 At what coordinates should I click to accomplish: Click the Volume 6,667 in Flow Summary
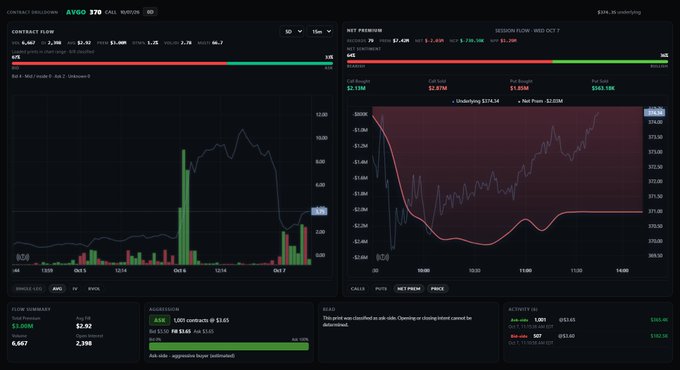click(x=20, y=343)
